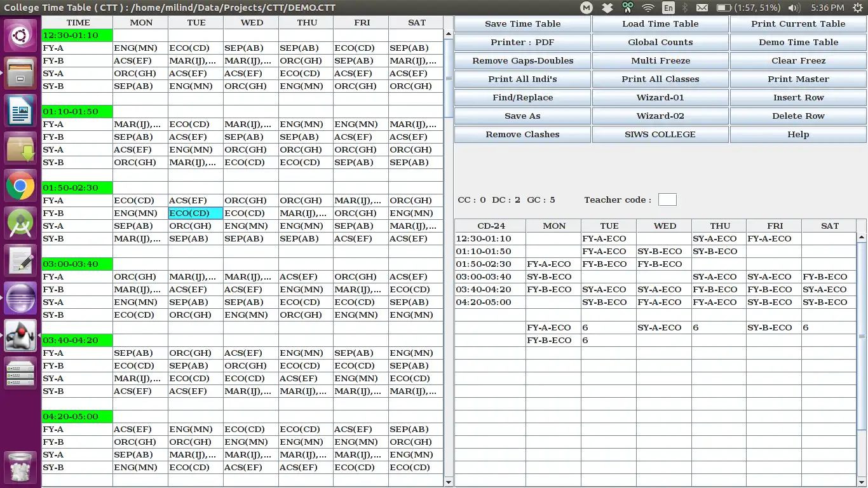Select the running Java Duke application icon
Image resolution: width=868 pixels, height=488 pixels.
(x=20, y=335)
